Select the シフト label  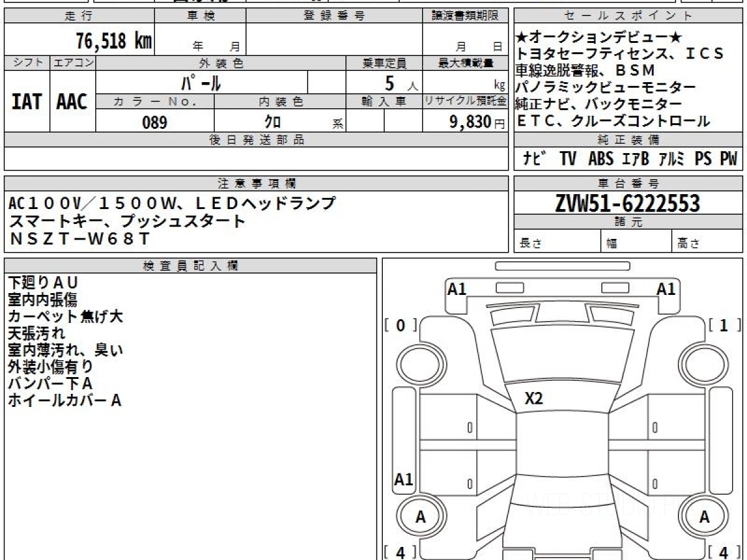[x=27, y=63]
